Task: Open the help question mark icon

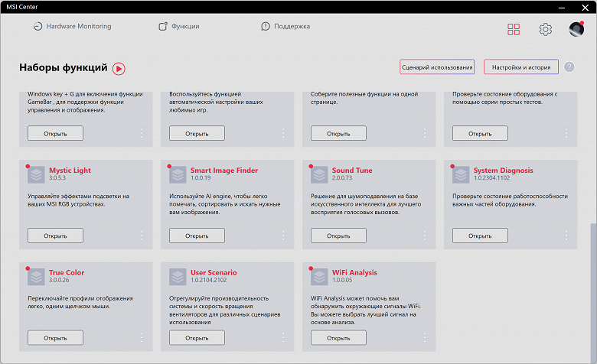Action: coord(569,67)
